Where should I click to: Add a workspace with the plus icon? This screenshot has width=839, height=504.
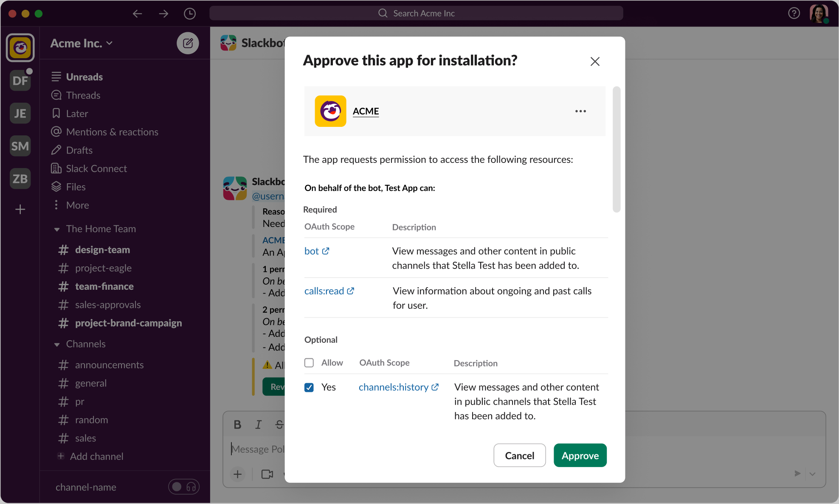click(x=20, y=209)
